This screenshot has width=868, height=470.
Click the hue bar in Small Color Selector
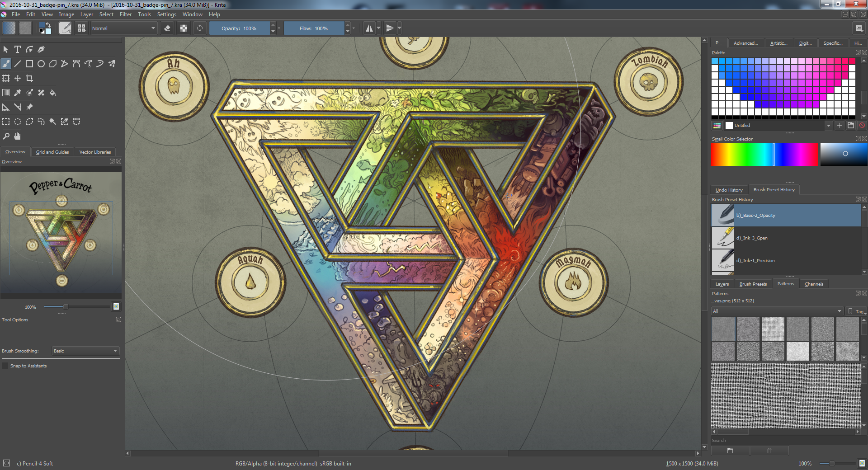point(764,155)
